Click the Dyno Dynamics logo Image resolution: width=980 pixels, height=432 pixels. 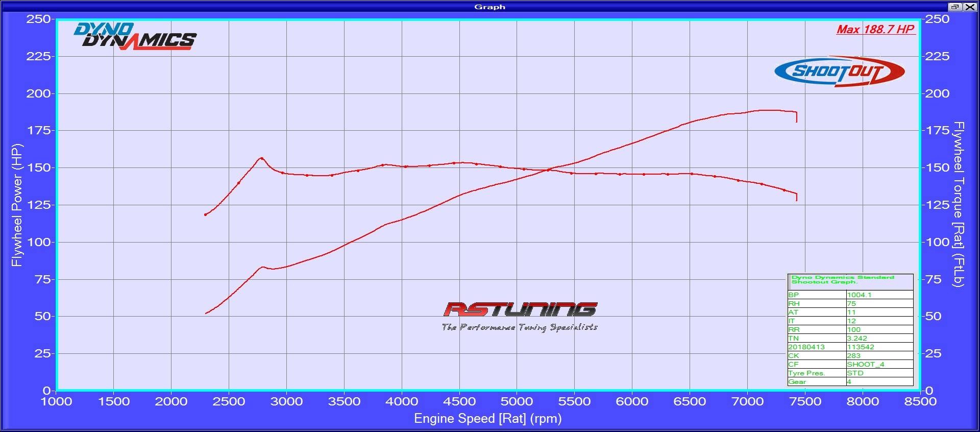[x=135, y=36]
